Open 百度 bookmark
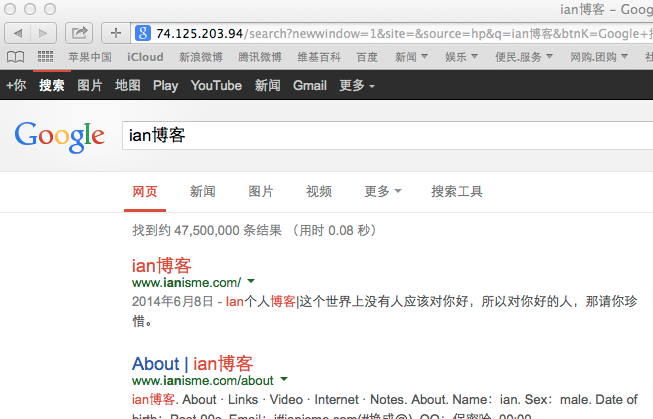Screen dimensions: 653x419 [367, 57]
